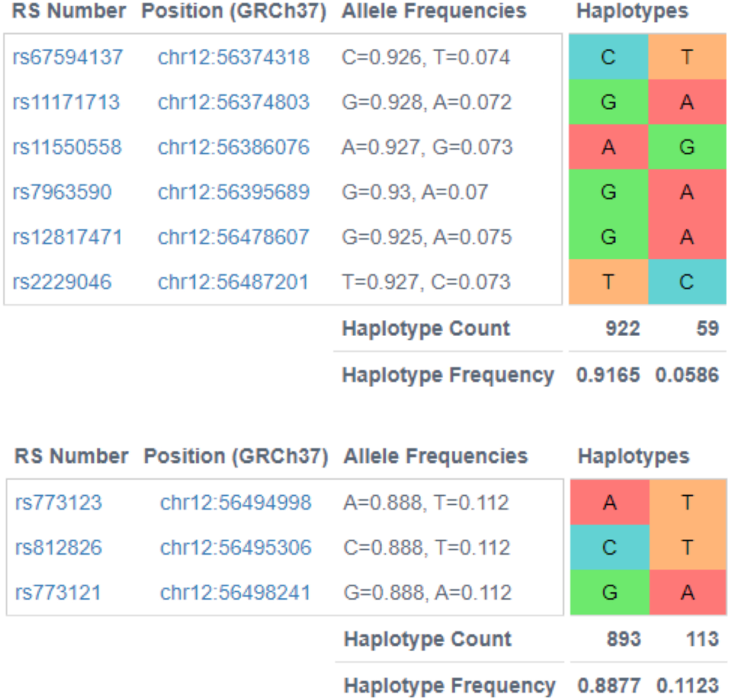
Task: Open the rs2229046 link
Action: (x=62, y=282)
